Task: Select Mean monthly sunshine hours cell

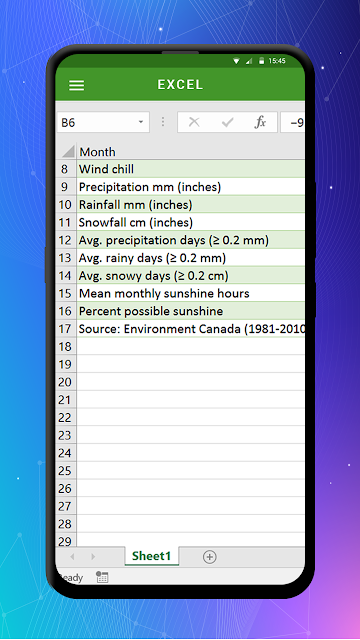Action: [191, 293]
